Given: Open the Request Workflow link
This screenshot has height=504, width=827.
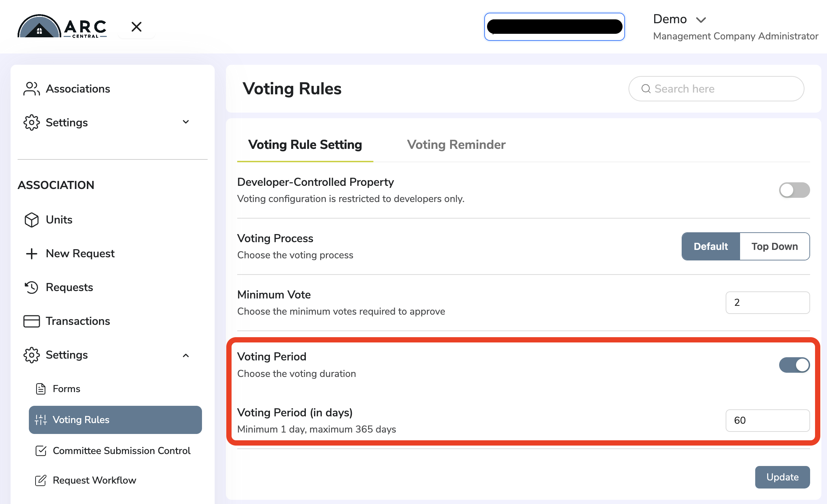Looking at the screenshot, I should coord(94,480).
